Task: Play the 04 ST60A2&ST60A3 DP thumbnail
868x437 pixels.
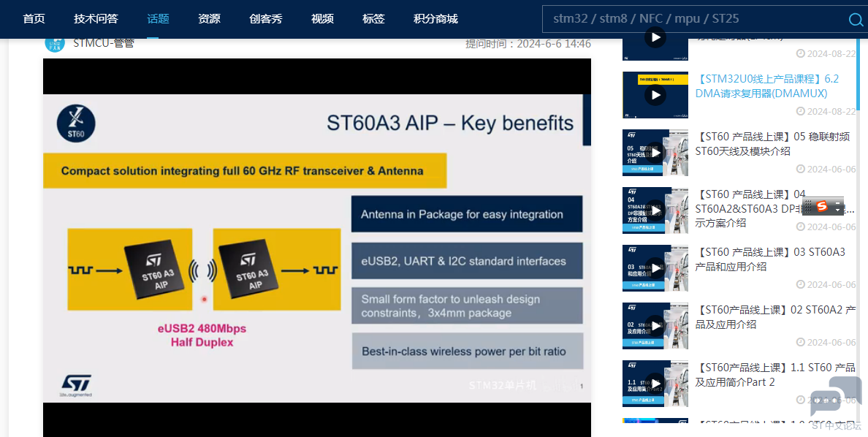Action: [x=655, y=210]
